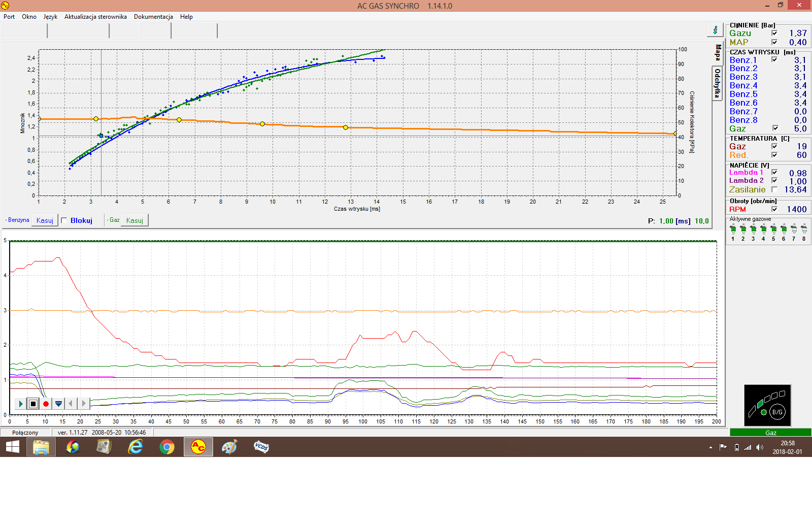Toggle the Gaz temperature checkbox

[x=774, y=146]
